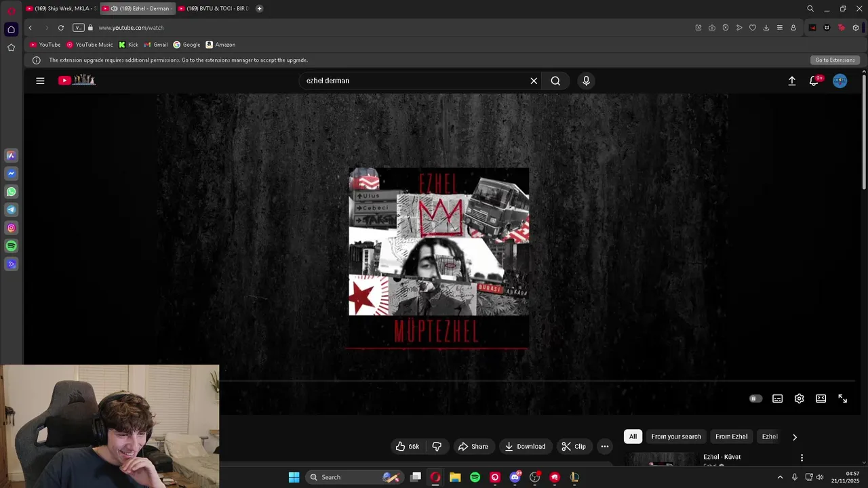
Task: Open the YouTube account avatar menu
Action: point(840,81)
